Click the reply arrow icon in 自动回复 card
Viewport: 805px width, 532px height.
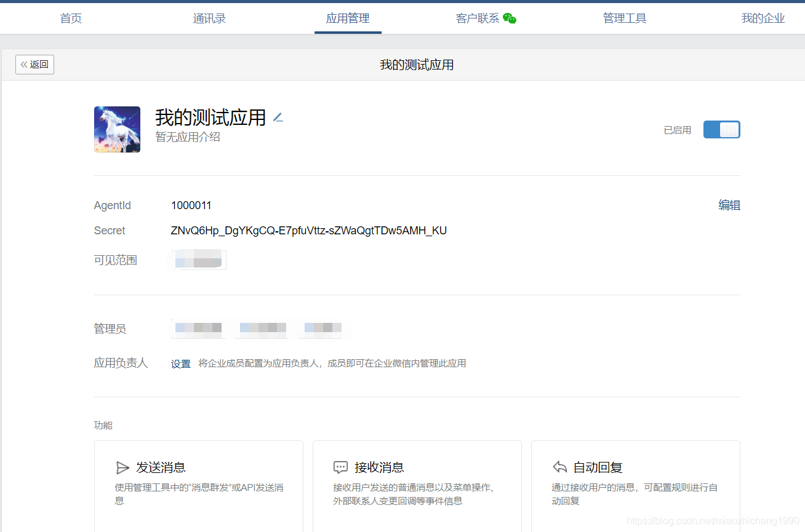(x=559, y=467)
